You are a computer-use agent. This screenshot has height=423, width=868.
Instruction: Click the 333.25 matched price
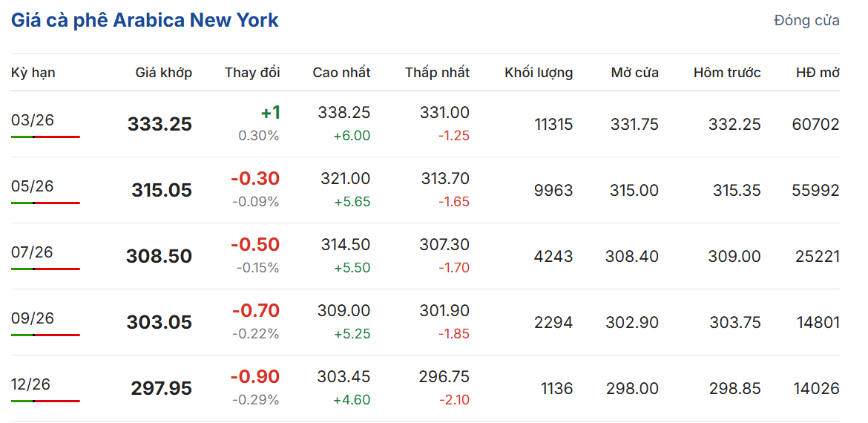(160, 125)
